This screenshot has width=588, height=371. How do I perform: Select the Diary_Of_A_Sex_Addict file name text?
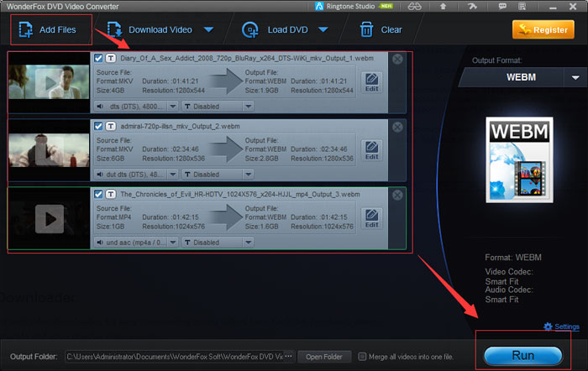pyautogui.click(x=247, y=58)
